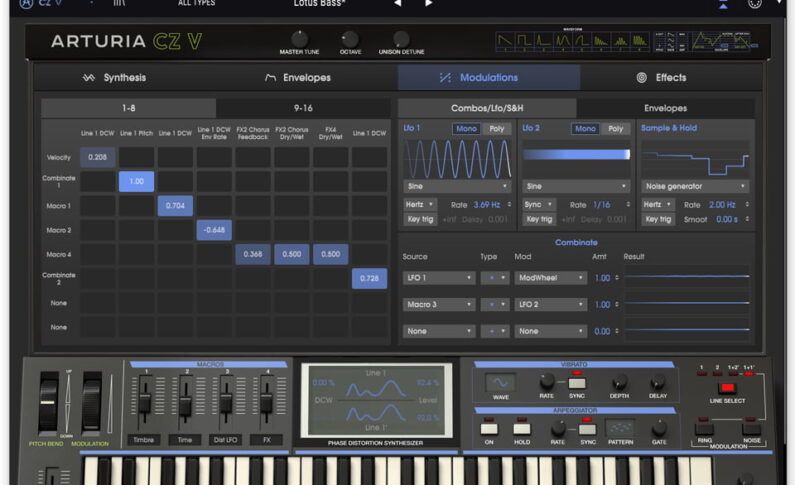This screenshot has width=795, height=485.
Task: Open the Lfo 1 Sine waveform dropdown
Action: (457, 186)
